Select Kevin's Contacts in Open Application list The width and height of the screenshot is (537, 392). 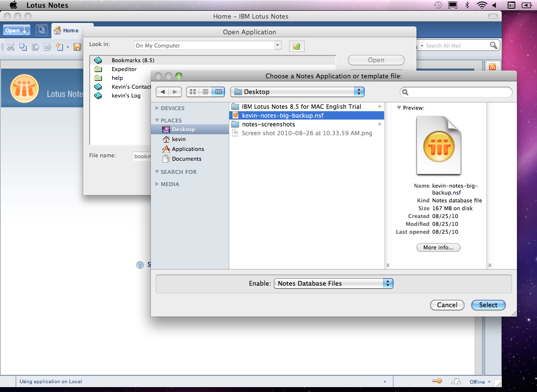121,87
